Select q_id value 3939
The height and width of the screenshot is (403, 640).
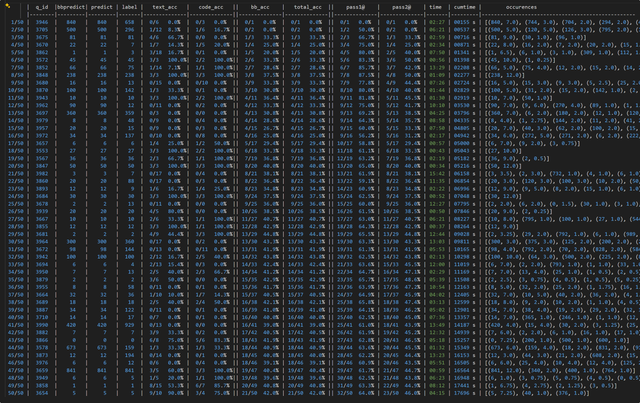point(42,211)
